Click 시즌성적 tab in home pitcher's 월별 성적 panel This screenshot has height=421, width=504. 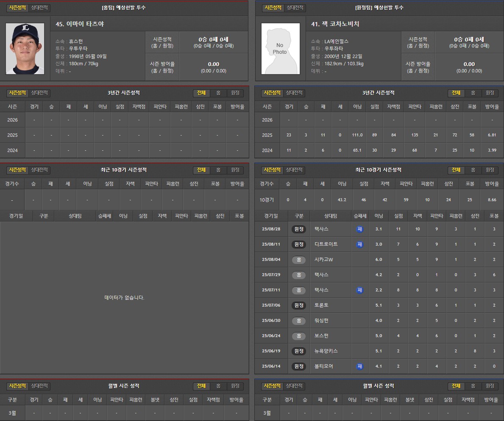click(x=18, y=386)
